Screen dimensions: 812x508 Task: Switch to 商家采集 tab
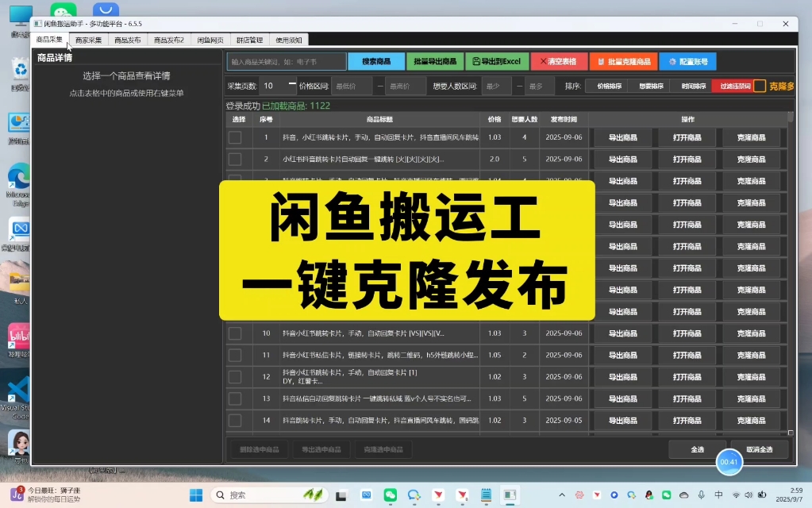(x=89, y=40)
